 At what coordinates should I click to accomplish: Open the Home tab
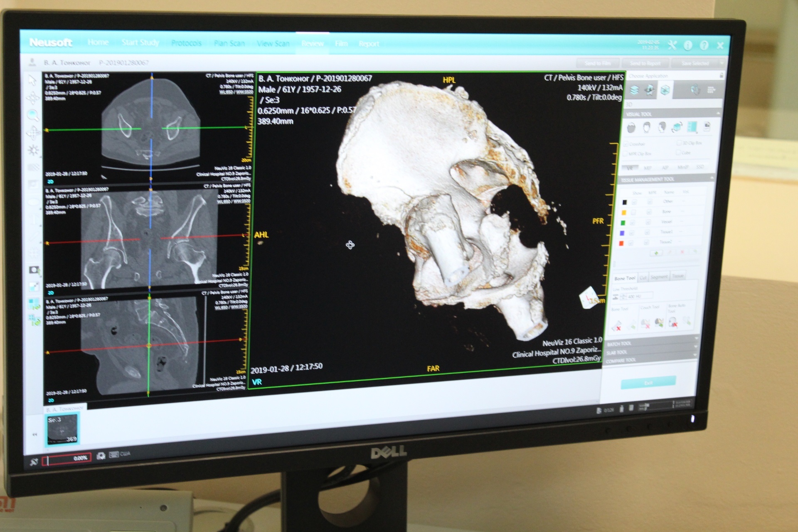(98, 42)
